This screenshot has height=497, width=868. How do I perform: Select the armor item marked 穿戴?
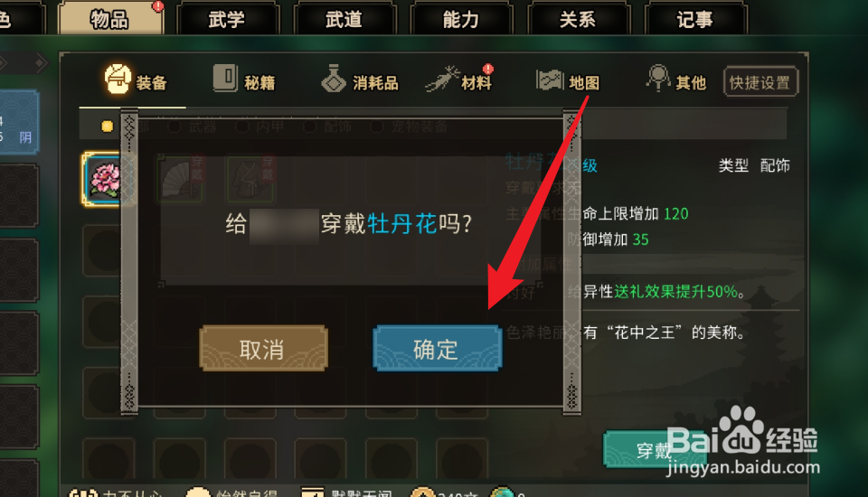(250, 179)
